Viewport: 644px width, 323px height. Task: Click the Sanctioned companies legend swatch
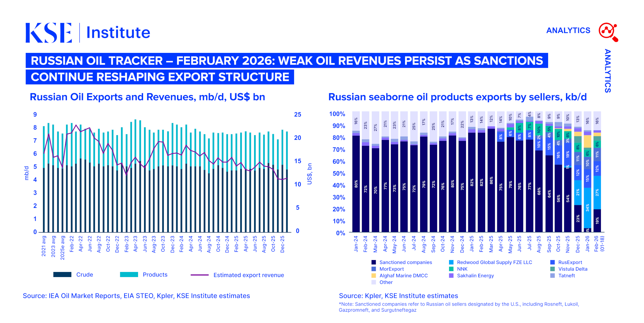tap(374, 262)
